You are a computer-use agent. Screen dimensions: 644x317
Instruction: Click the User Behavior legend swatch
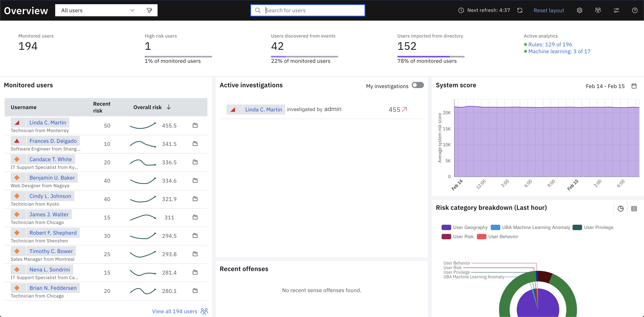point(481,237)
